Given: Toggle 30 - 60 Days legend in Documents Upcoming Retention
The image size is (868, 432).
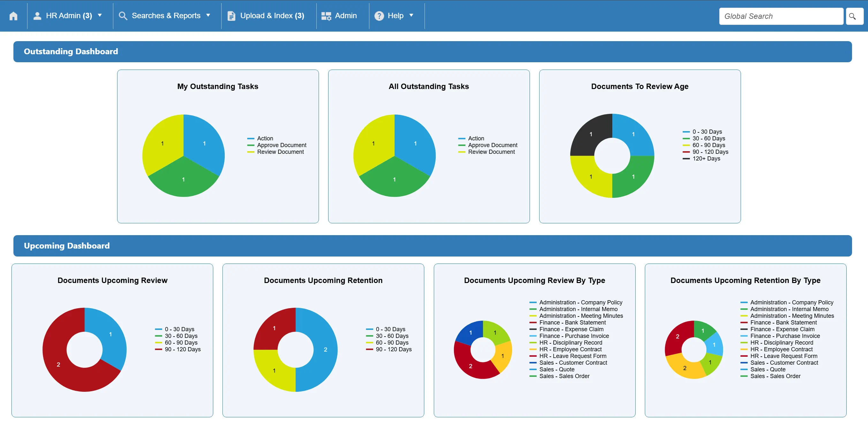Looking at the screenshot, I should click(387, 336).
